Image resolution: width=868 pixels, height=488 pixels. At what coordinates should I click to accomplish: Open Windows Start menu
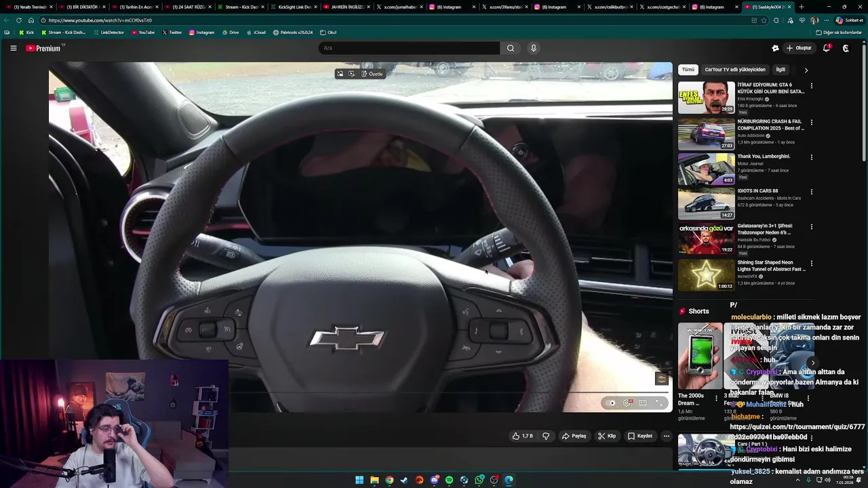coord(359,480)
